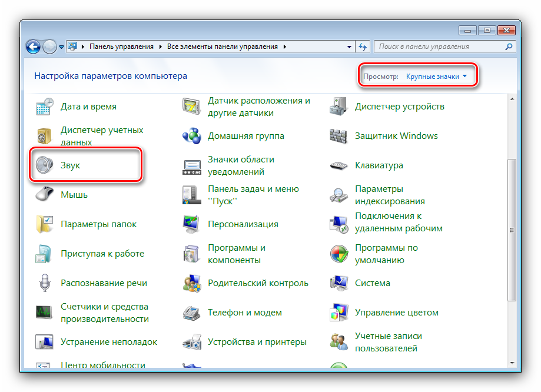Image resolution: width=541 pixels, height=392 pixels.
Task: Click the Back navigation button
Action: pyautogui.click(x=33, y=46)
